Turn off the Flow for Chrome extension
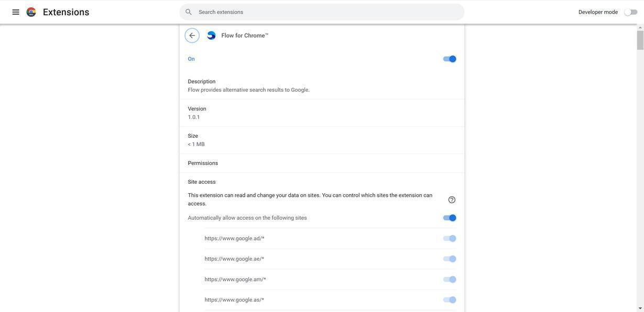 click(x=450, y=59)
